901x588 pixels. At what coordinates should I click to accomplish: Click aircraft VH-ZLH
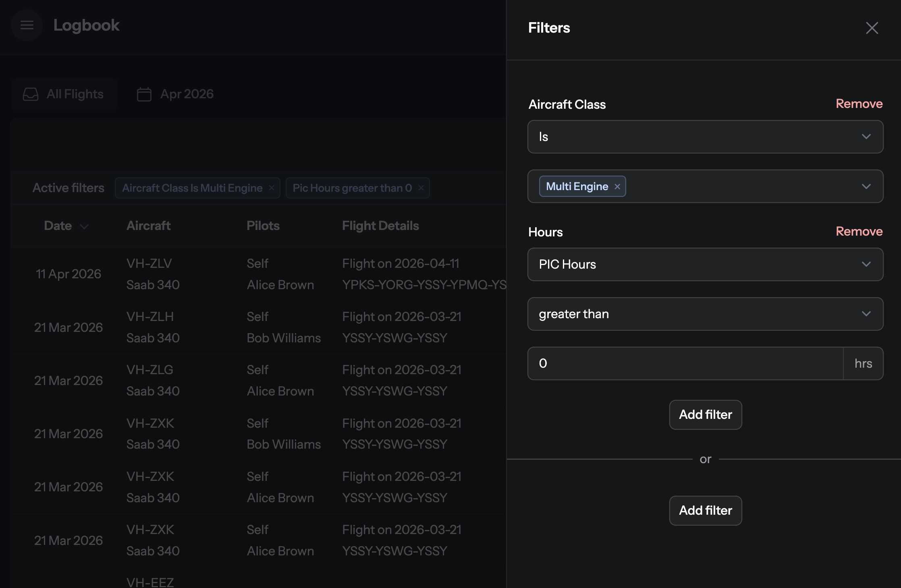150,317
